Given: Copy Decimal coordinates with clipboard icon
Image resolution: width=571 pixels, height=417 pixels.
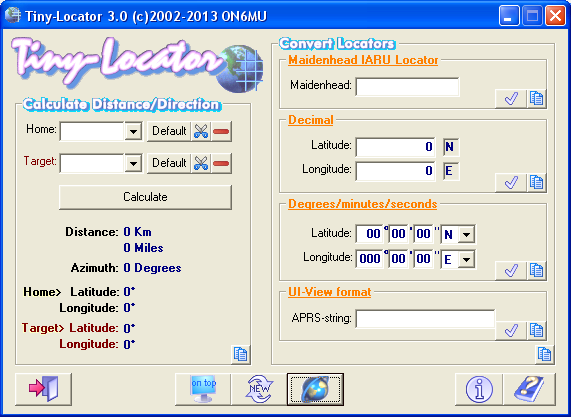Looking at the screenshot, I should click(x=536, y=182).
